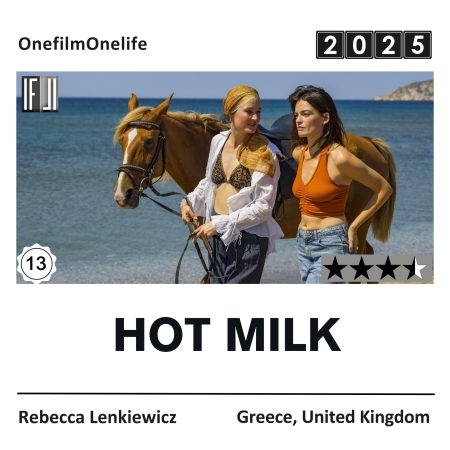This screenshot has width=450, height=450.
Task: Click the HOT MILK film title
Action: coord(227,335)
